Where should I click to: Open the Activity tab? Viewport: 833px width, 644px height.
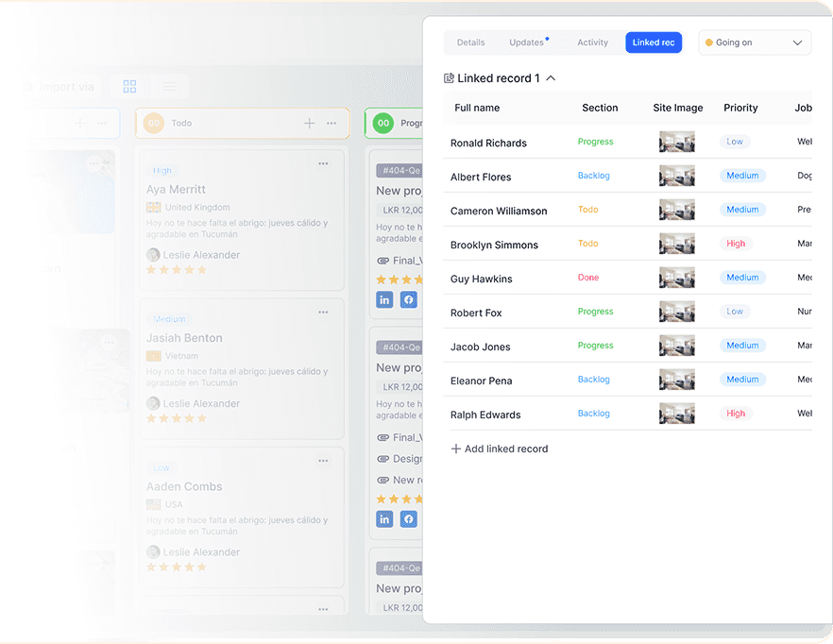[x=592, y=42]
